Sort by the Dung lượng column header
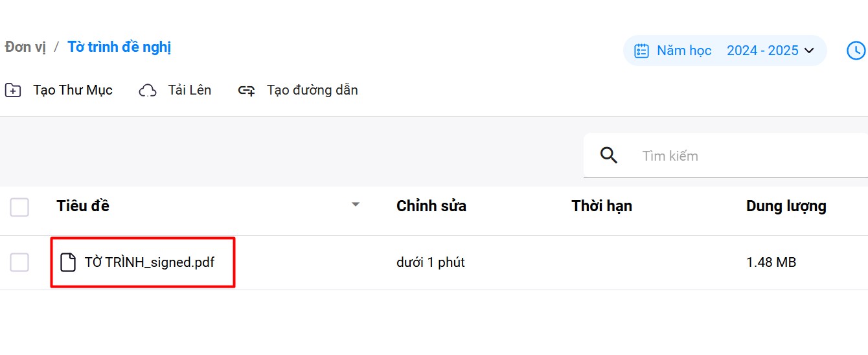This screenshot has height=355, width=868. coord(786,206)
